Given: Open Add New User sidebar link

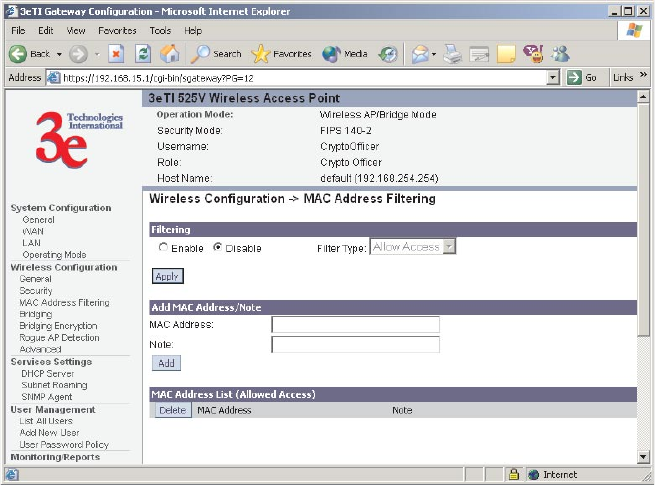Looking at the screenshot, I should tap(49, 433).
